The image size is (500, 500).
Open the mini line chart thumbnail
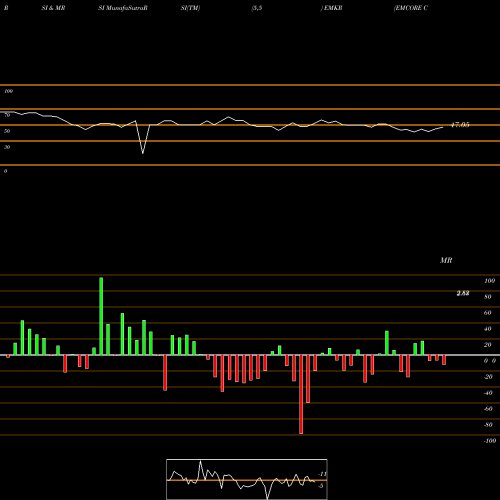tap(247, 479)
